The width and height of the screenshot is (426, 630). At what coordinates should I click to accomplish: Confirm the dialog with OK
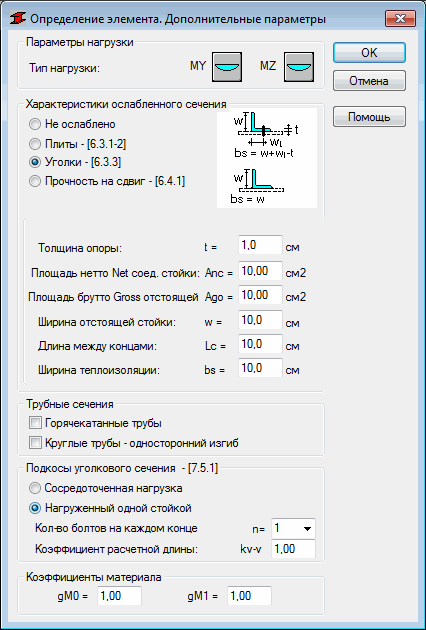pos(369,53)
